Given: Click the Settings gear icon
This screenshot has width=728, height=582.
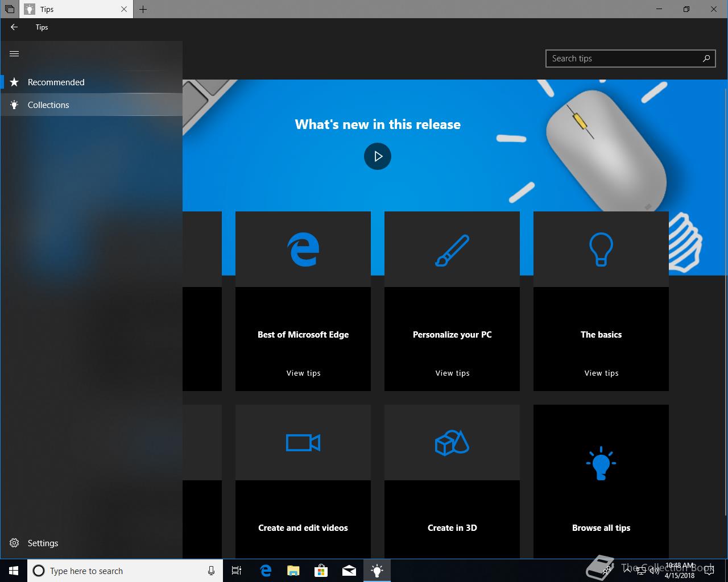Looking at the screenshot, I should 14,543.
